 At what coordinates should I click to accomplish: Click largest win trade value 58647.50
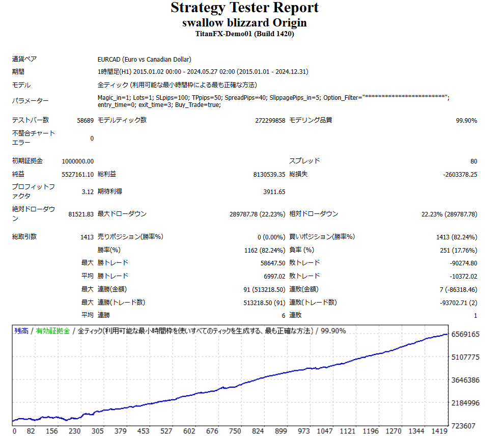coord(272,263)
